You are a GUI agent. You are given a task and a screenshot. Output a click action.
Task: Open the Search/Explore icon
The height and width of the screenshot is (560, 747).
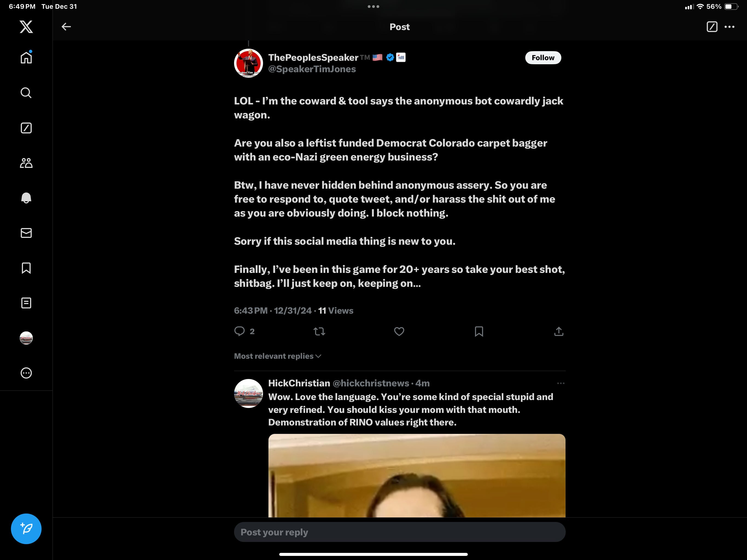[26, 93]
